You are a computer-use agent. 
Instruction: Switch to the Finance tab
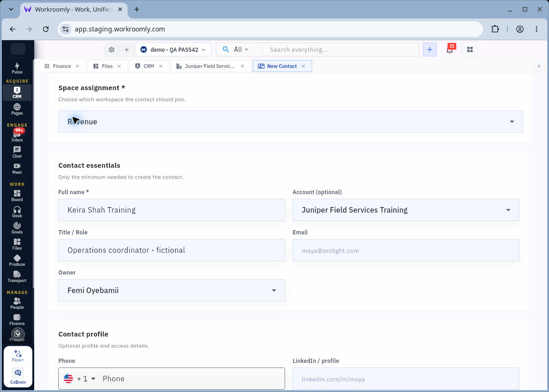point(58,66)
